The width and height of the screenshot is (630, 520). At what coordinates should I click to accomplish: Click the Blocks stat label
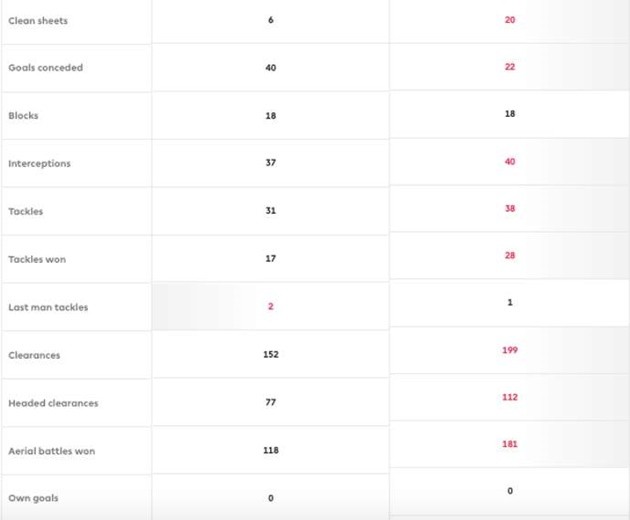tap(24, 116)
